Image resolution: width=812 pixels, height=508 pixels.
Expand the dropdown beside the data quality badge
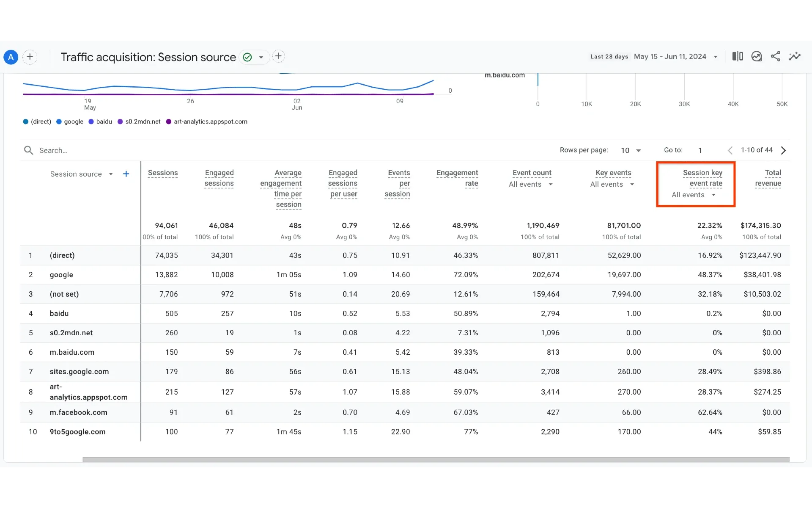click(x=261, y=57)
